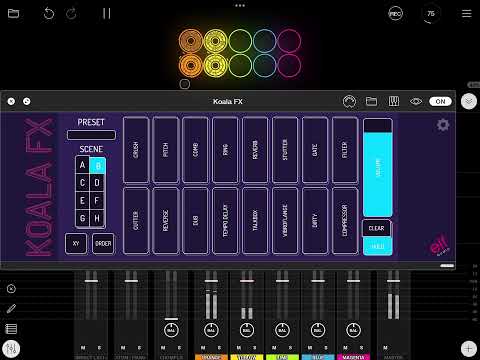The height and width of the screenshot is (360, 480).
Task: Select scene F
Action: tap(97, 201)
